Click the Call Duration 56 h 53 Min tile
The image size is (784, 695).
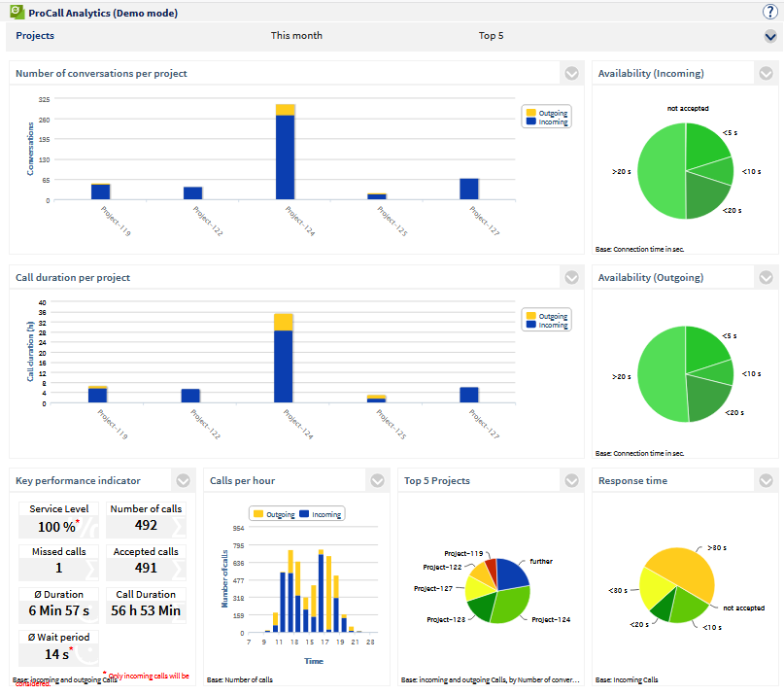coord(146,606)
